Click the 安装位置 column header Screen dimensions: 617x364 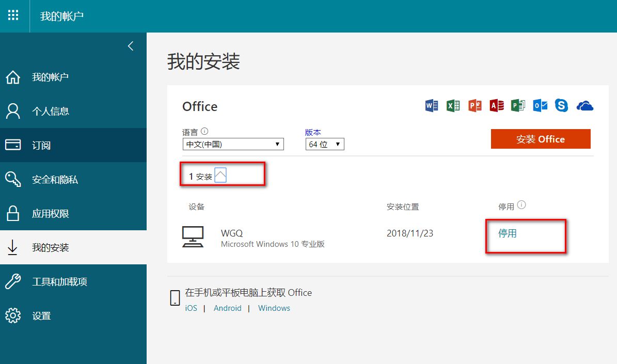[403, 207]
